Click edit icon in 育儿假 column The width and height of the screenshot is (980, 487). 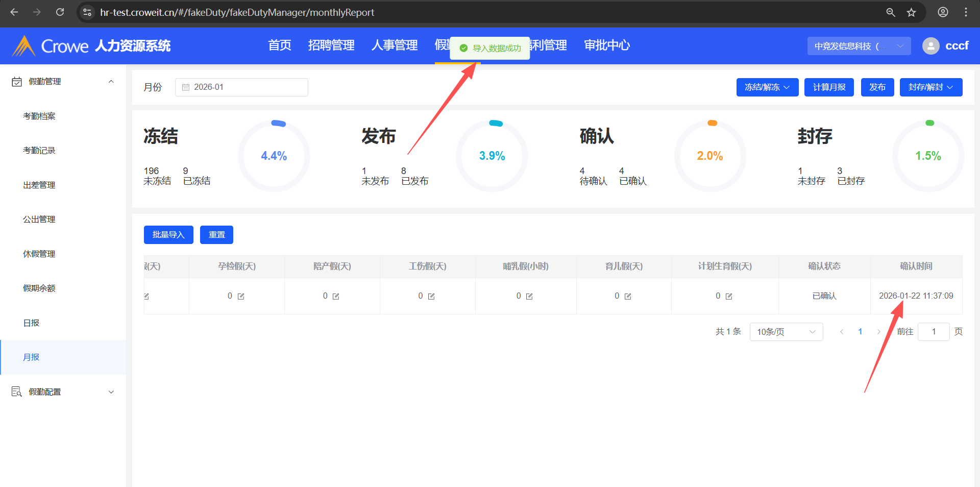(x=628, y=297)
